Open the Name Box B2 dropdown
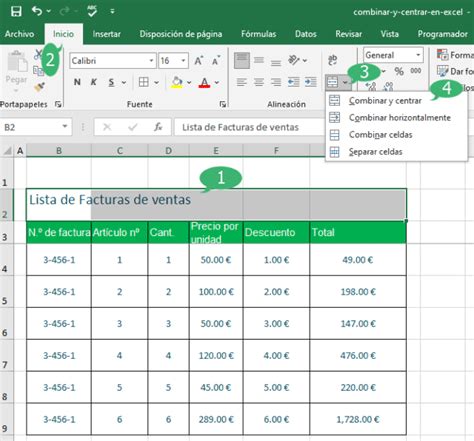The width and height of the screenshot is (474, 441). click(x=65, y=127)
